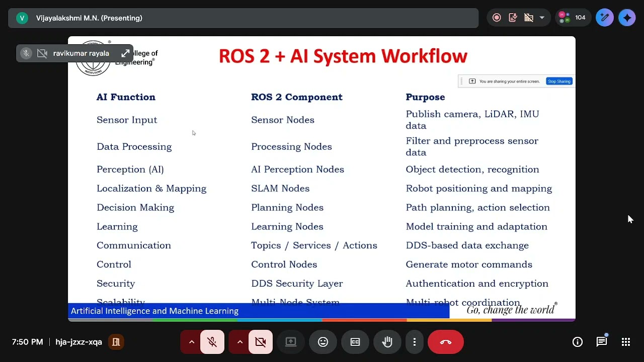Viewport: 644px width, 362px height.
Task: Open the participants list showing 104
Action: [x=572, y=18]
